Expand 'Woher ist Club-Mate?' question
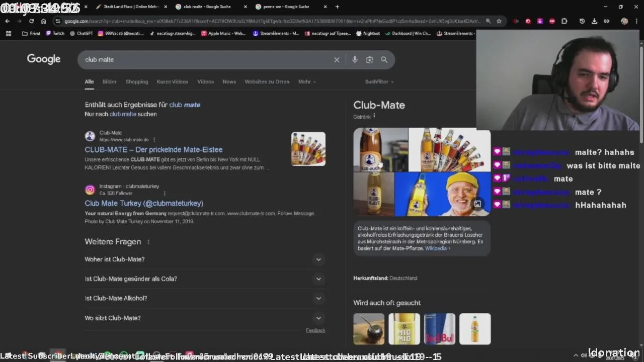The image size is (644, 362). click(205, 259)
